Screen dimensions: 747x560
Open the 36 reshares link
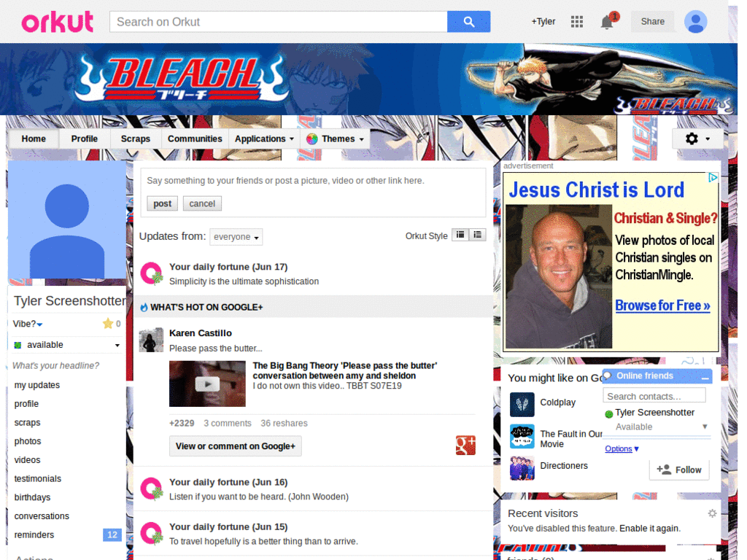point(284,424)
